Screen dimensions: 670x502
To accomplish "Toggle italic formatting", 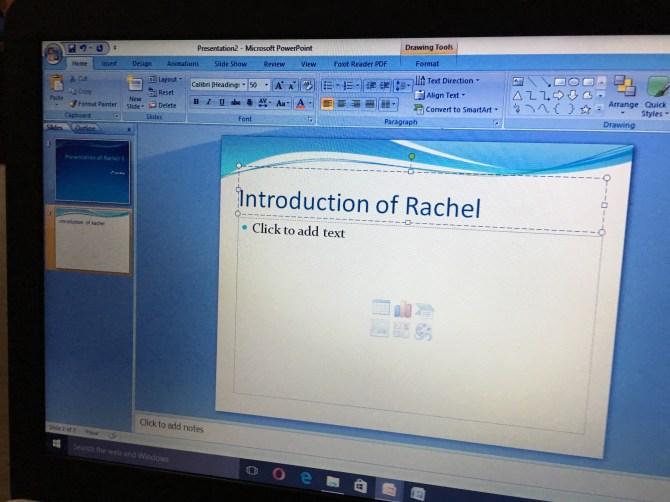I will [x=208, y=103].
